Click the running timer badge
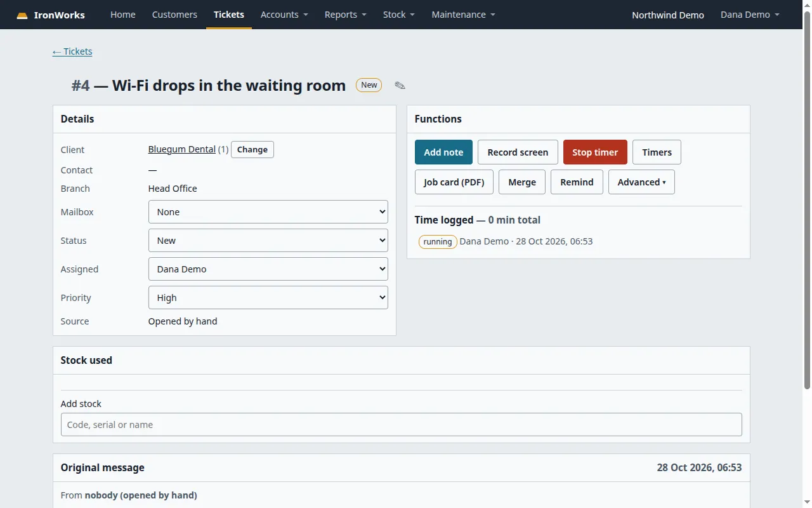Viewport: 812px width, 508px height. [438, 242]
